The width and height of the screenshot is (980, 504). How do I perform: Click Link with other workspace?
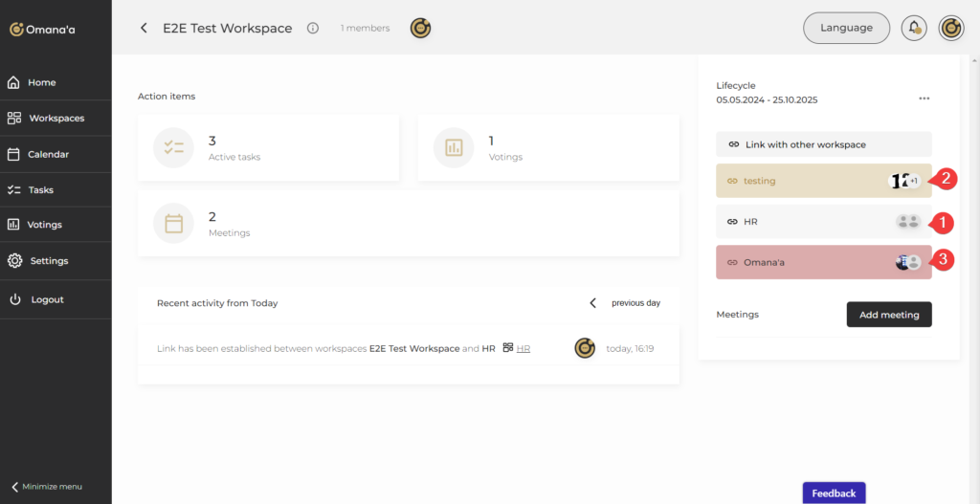pos(823,144)
